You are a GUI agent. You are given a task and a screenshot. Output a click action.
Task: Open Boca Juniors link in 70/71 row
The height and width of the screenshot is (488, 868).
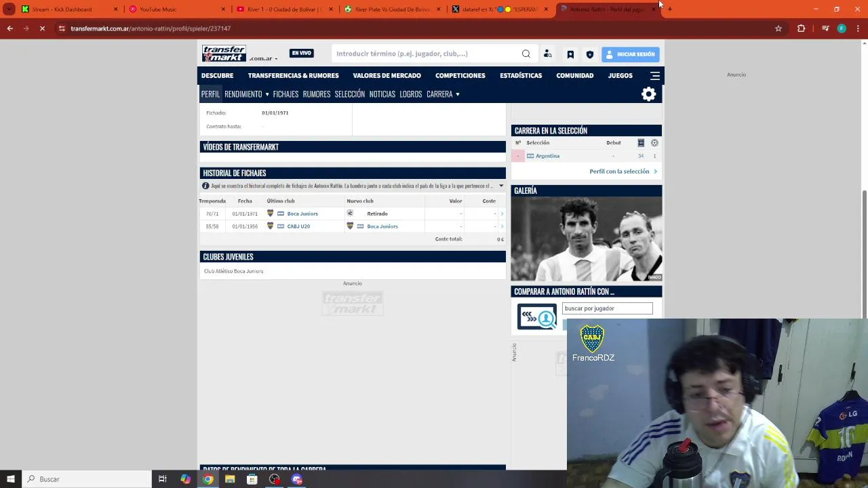[302, 213]
